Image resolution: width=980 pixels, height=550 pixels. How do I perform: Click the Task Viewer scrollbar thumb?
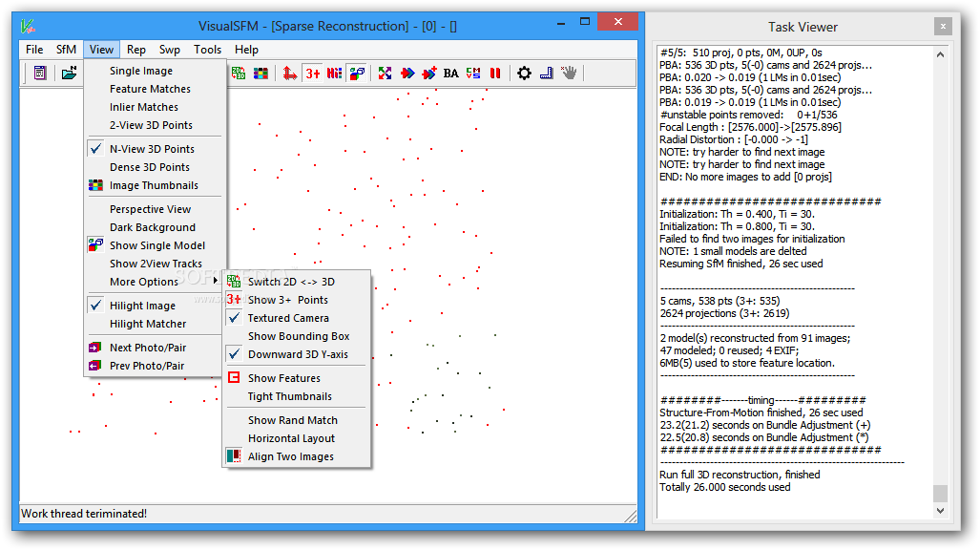tap(940, 493)
